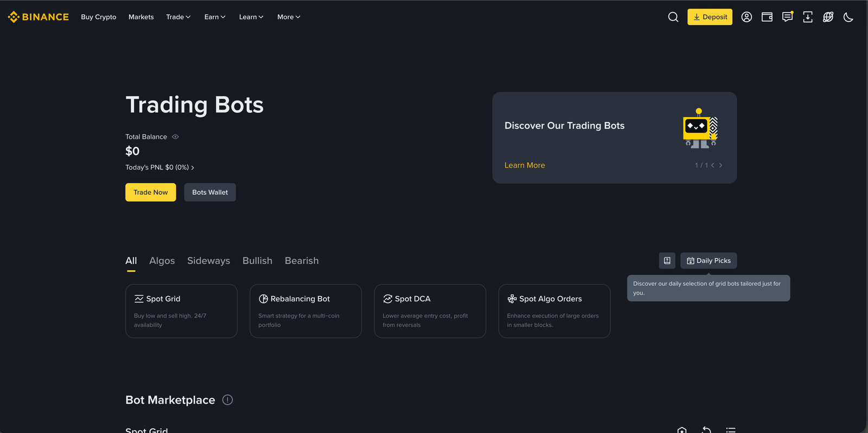The height and width of the screenshot is (433, 868).
Task: Click the Rebalancing Bot pie icon
Action: (x=264, y=299)
